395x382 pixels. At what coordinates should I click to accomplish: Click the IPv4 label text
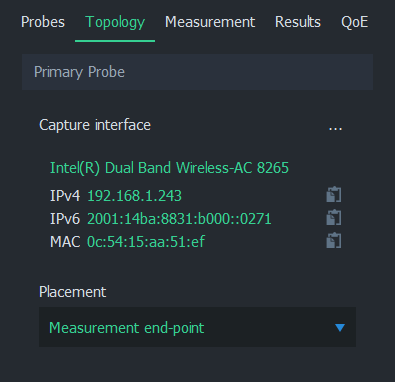[65, 196]
